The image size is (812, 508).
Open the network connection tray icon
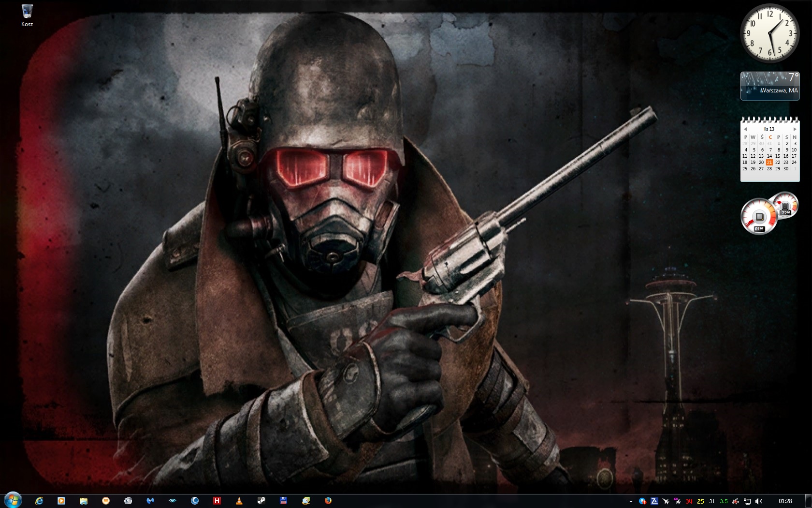pyautogui.click(x=747, y=501)
